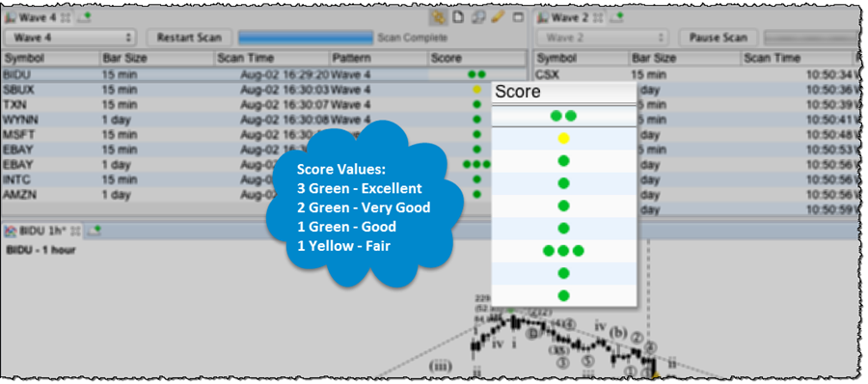This screenshot has height=384, width=868.
Task: Click the pencil edit icon in Wave 4 toolbar
Action: tap(498, 17)
